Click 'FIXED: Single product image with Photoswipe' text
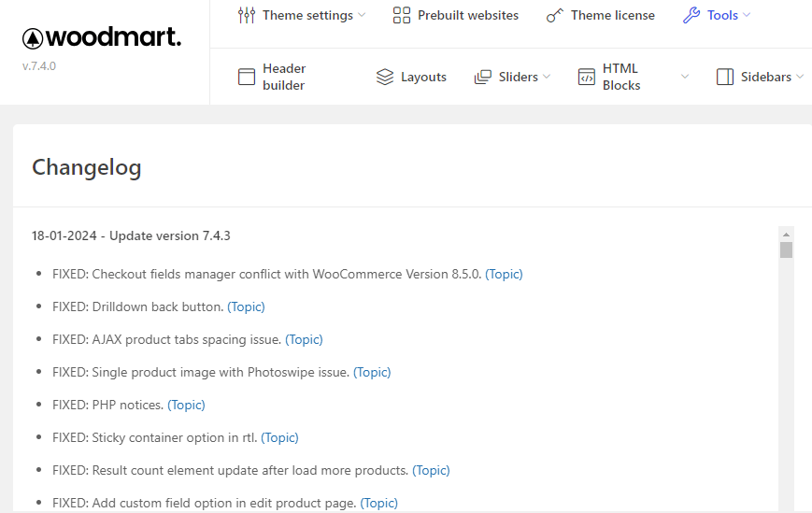The image size is (812, 513). click(201, 372)
